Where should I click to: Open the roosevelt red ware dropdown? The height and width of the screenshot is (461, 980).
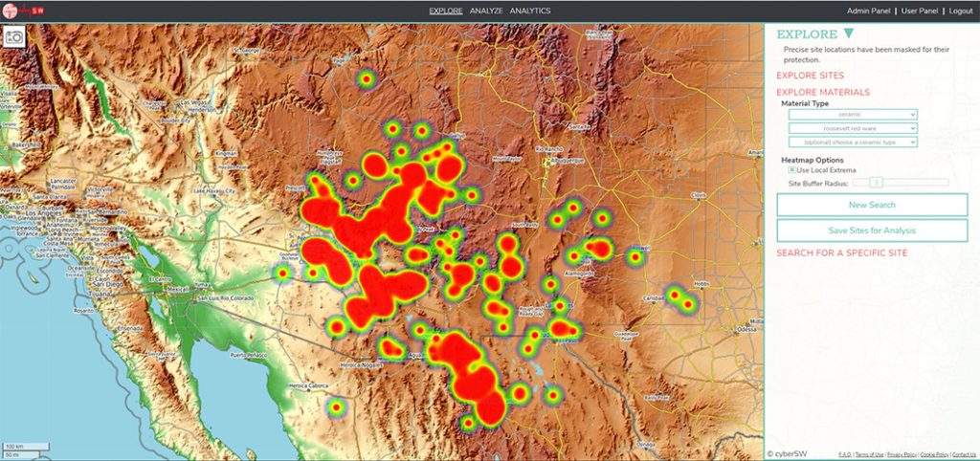tap(853, 127)
